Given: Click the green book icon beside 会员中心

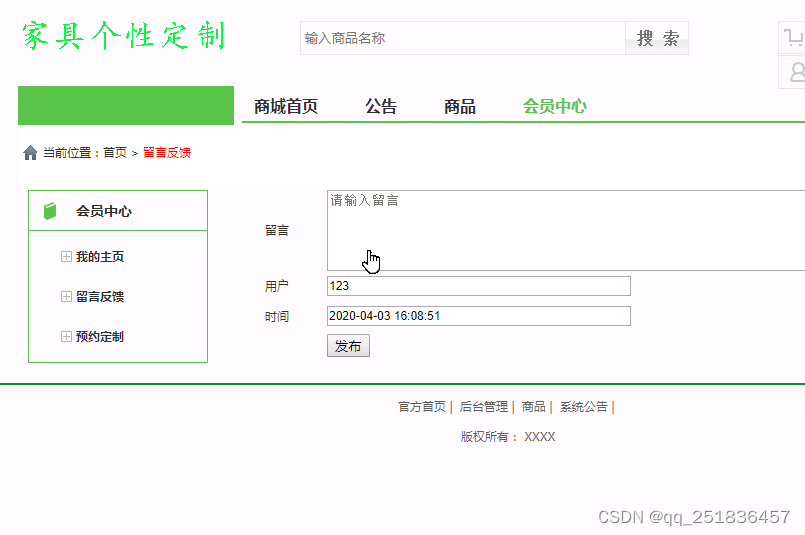Looking at the screenshot, I should pos(50,211).
